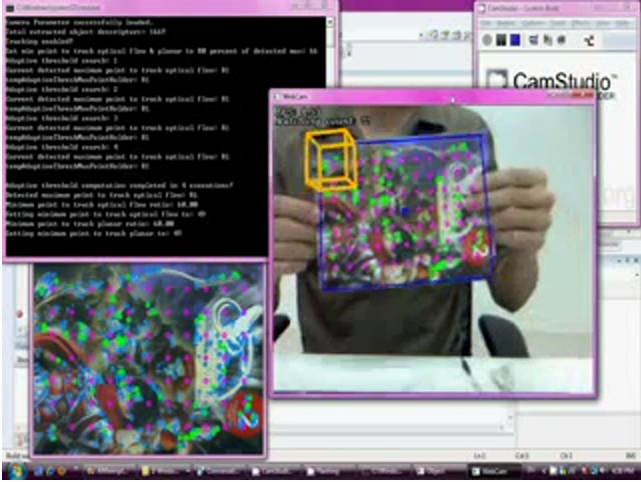The image size is (641, 482).
Task: Open CamStudio video annotations icon
Action: click(x=561, y=40)
